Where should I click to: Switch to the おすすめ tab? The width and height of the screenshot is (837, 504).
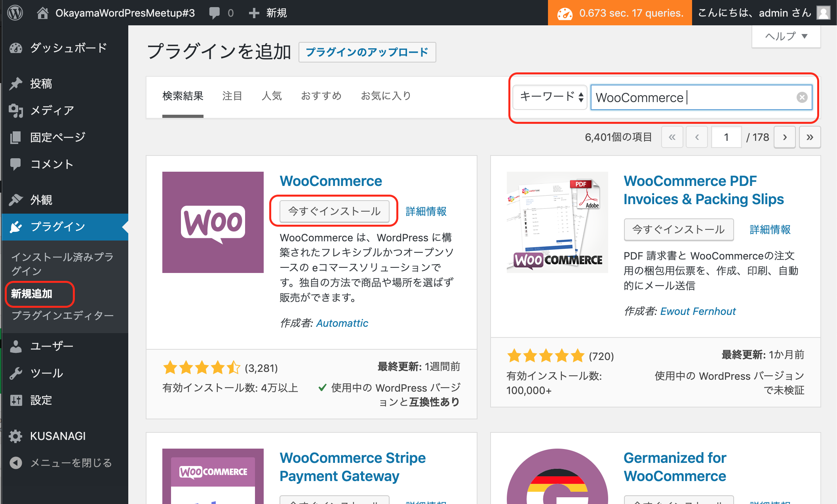point(321,96)
